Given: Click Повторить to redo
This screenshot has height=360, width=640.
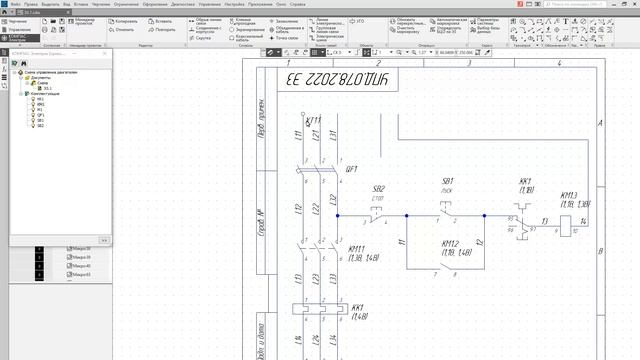Looking at the screenshot, I should [162, 30].
